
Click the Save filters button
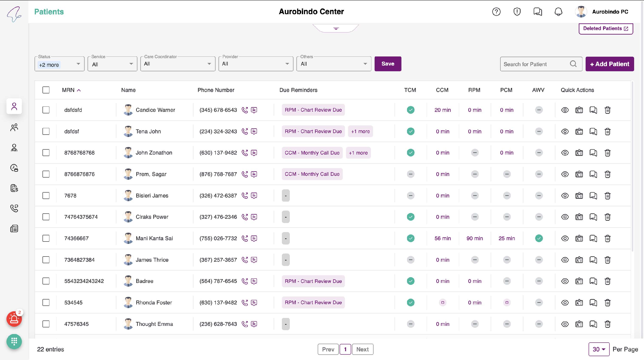pos(387,64)
